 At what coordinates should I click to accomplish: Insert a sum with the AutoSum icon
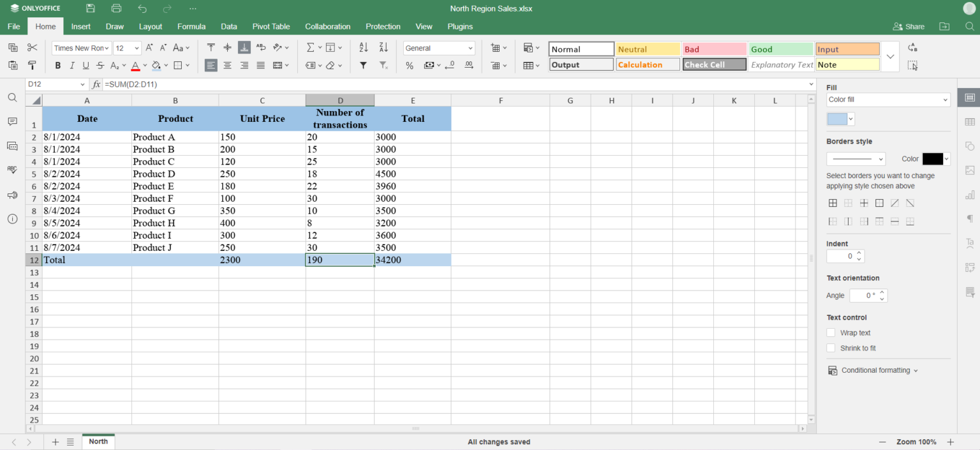pyautogui.click(x=311, y=47)
